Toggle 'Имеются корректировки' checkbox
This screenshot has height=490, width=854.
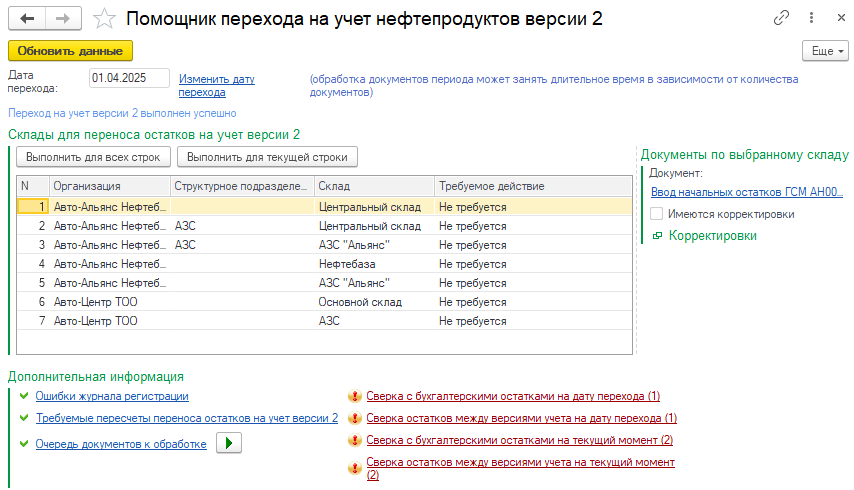pyautogui.click(x=657, y=214)
